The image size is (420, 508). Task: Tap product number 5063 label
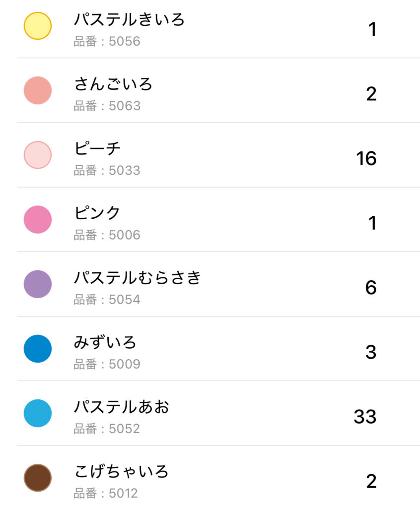(107, 106)
